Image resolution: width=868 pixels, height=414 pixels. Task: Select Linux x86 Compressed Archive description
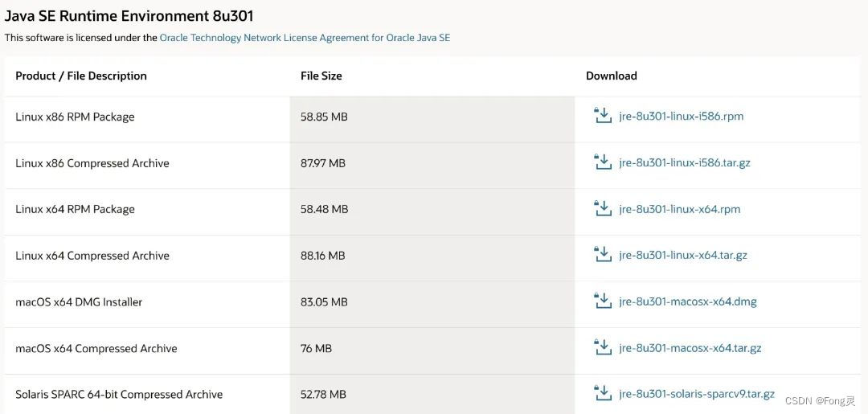(x=92, y=163)
